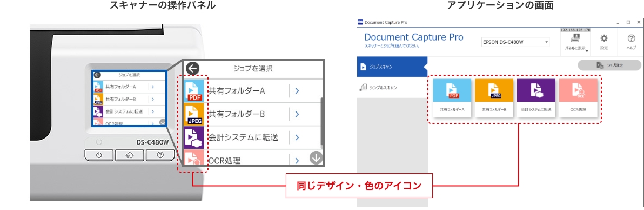Tap the back arrow on the scanner's small LCD

(x=97, y=75)
